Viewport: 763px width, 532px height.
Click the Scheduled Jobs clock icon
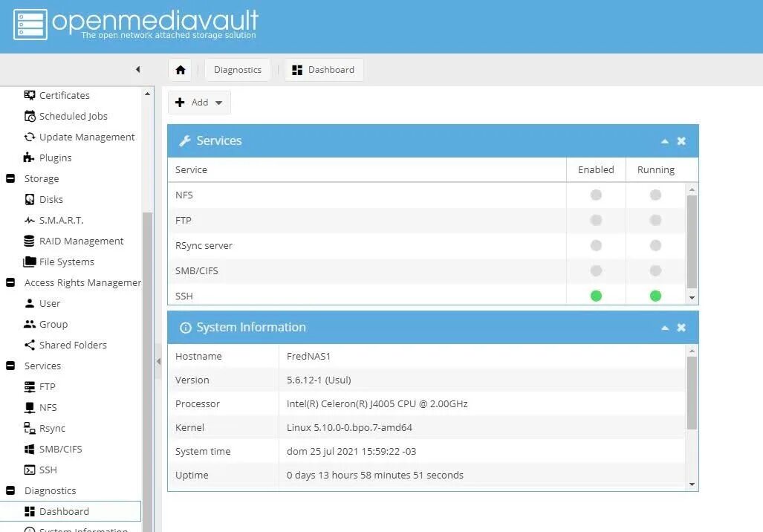coord(30,116)
